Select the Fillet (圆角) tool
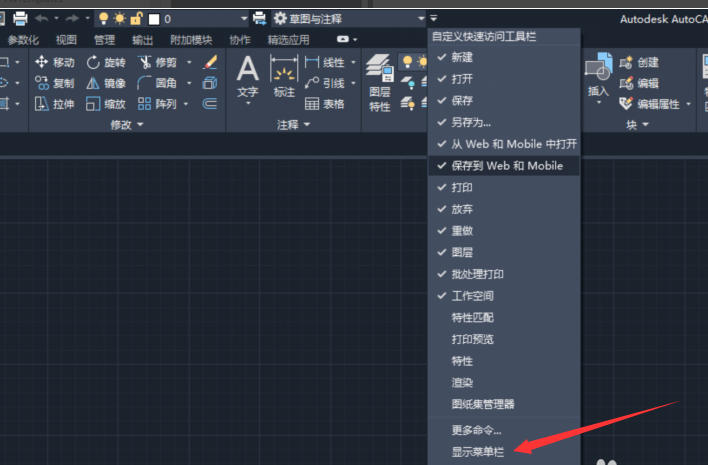Screen dimensions: 708x465 (x=158, y=83)
